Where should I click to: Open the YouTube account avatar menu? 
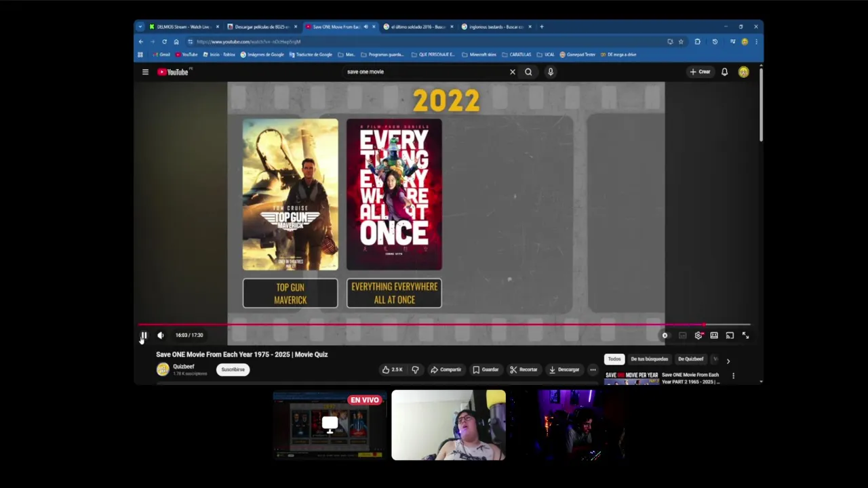[744, 72]
